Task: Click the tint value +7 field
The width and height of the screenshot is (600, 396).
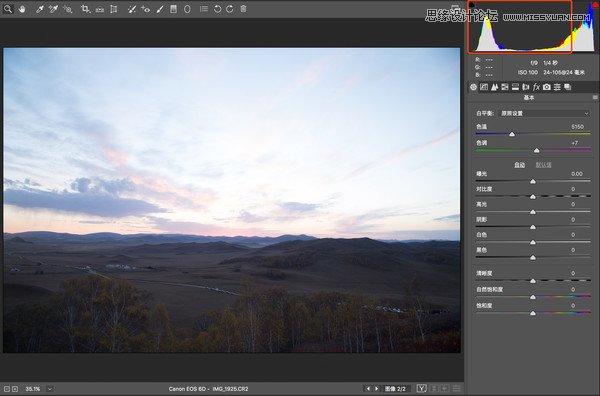Action: pyautogui.click(x=574, y=143)
